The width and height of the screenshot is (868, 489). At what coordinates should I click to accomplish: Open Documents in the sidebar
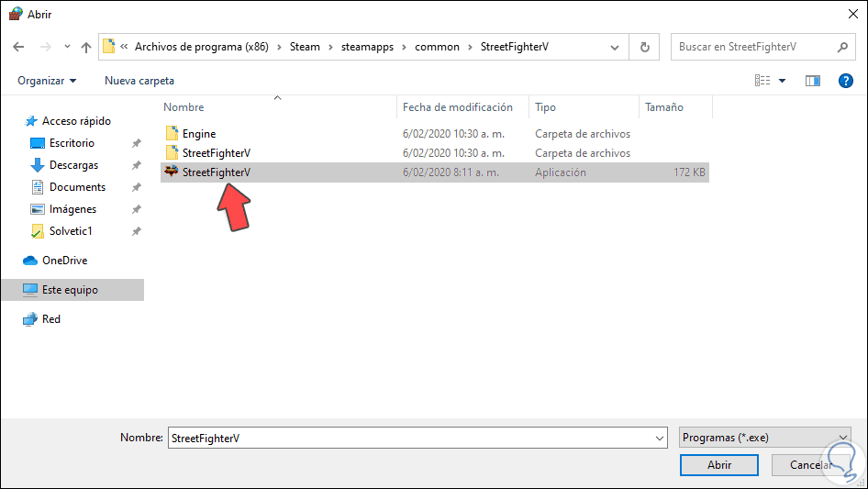[77, 187]
